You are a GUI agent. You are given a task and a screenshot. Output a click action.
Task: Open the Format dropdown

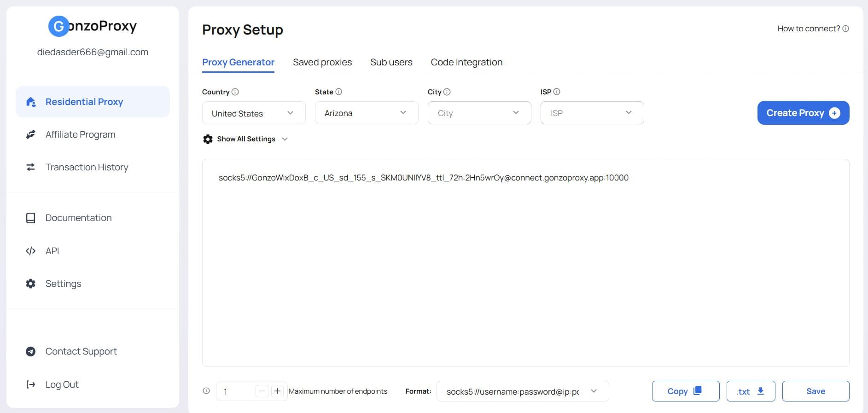point(523,391)
